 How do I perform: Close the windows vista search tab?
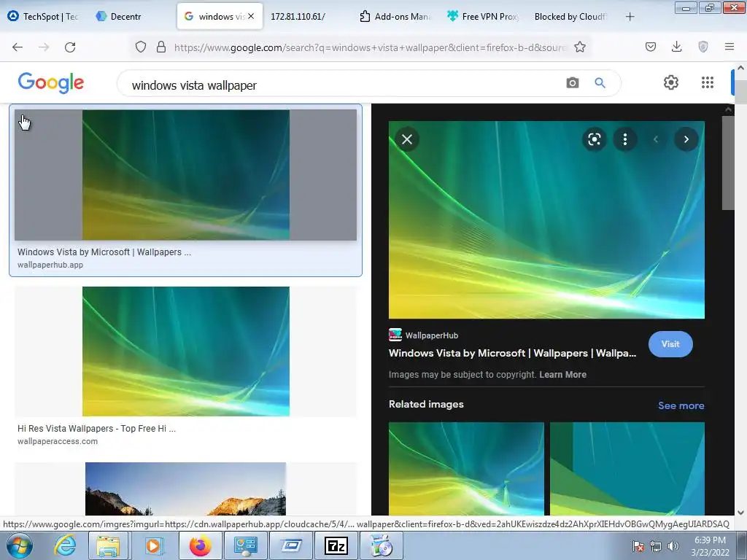(x=251, y=16)
